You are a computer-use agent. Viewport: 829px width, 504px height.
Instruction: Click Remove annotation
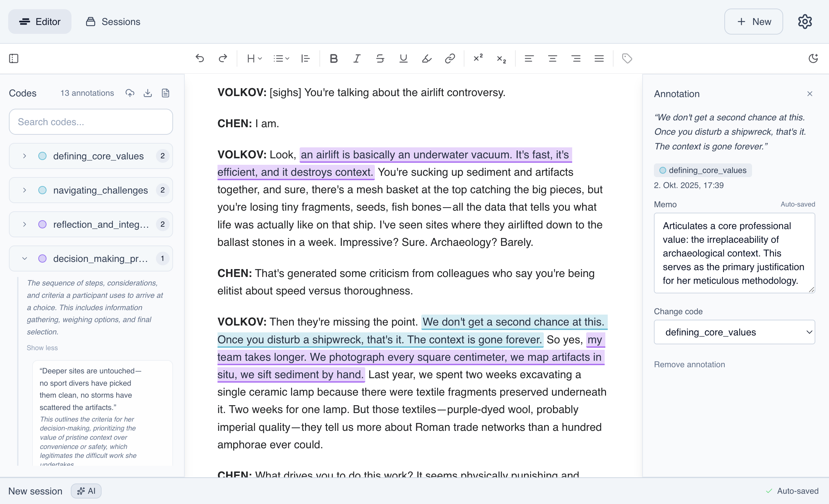pos(690,364)
